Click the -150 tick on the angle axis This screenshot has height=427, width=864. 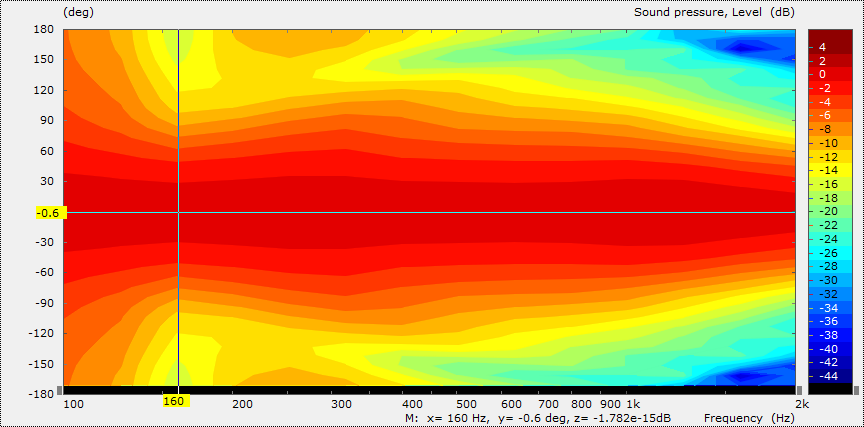(42, 364)
